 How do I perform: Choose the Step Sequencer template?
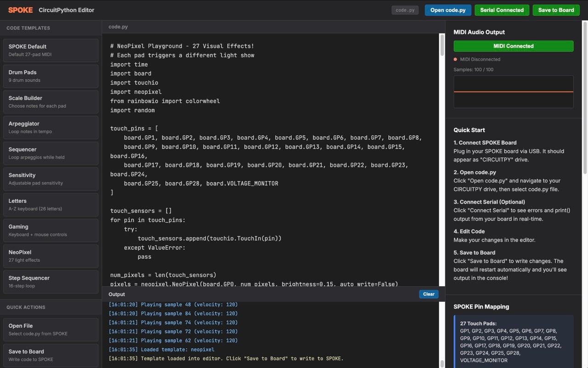tap(51, 282)
